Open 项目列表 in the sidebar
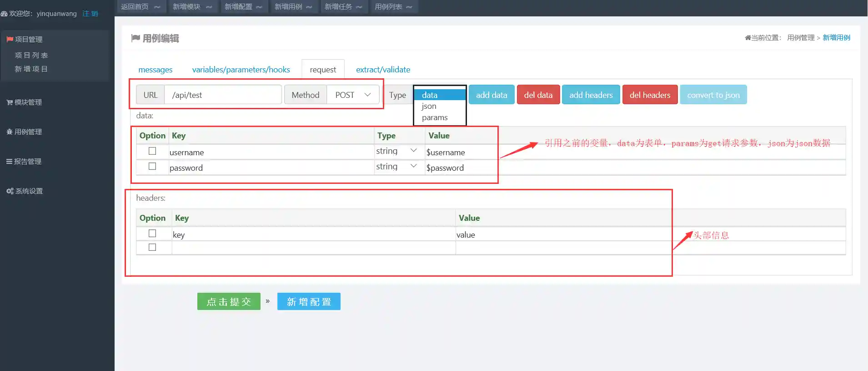868x371 pixels. pos(31,56)
